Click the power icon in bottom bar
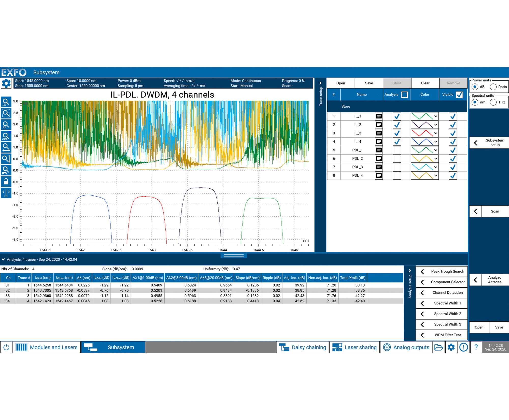509x420 pixels. [6, 347]
